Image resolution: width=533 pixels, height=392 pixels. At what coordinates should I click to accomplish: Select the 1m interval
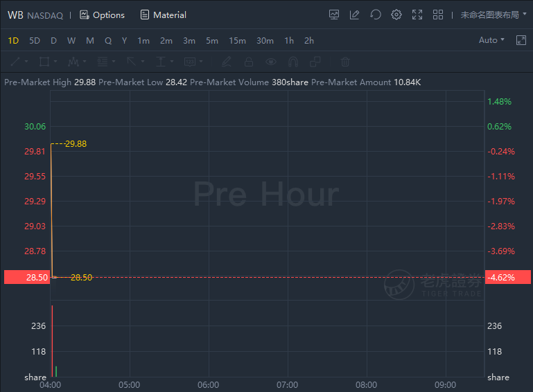click(x=143, y=41)
